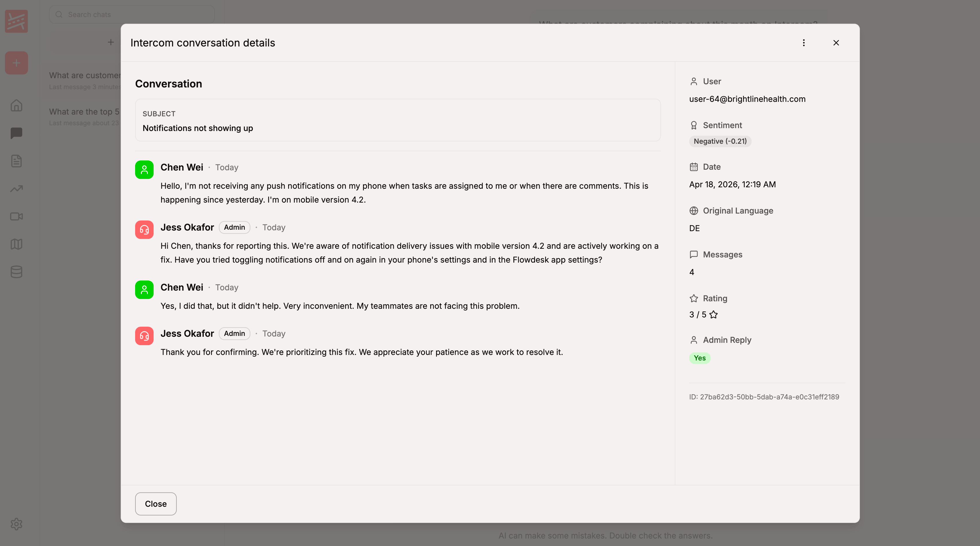
Task: Click the plus icon beside chat list
Action: tap(111, 42)
